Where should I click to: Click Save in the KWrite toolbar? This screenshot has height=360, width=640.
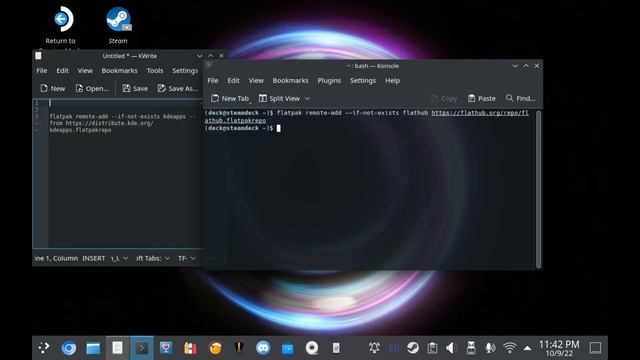(135, 88)
